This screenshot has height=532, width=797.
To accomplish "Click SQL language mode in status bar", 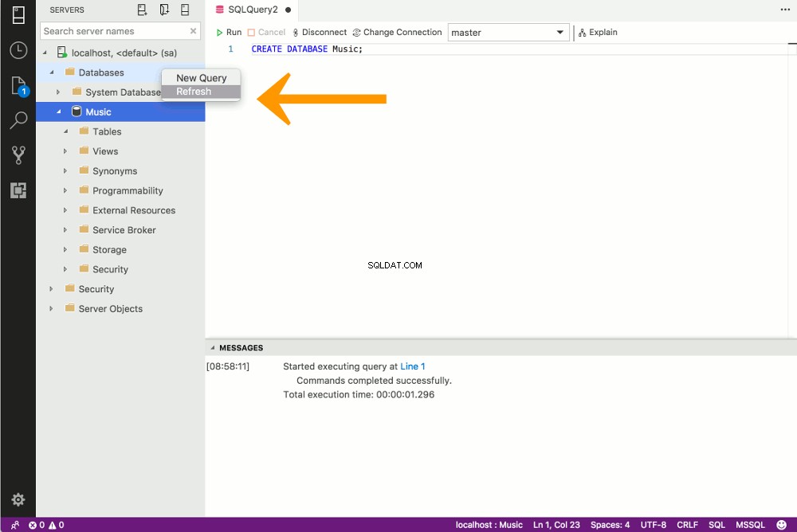I will (717, 525).
